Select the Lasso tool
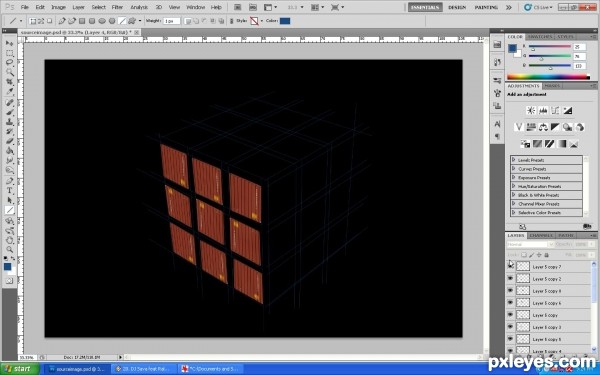This screenshot has width=600, height=375. click(10, 62)
